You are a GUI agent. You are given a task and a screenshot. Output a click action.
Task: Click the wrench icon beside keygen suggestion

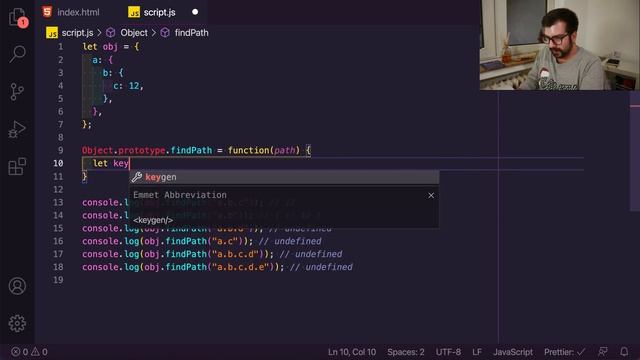pyautogui.click(x=137, y=177)
